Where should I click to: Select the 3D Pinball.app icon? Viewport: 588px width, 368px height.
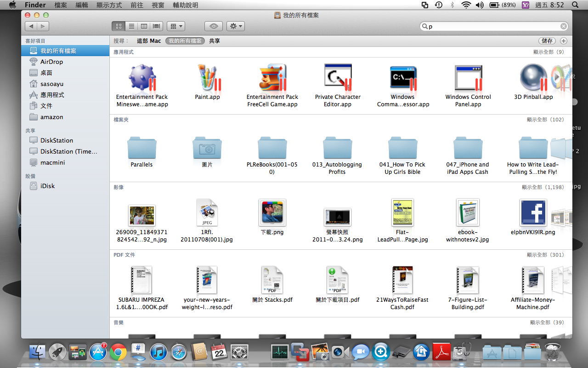pyautogui.click(x=533, y=77)
